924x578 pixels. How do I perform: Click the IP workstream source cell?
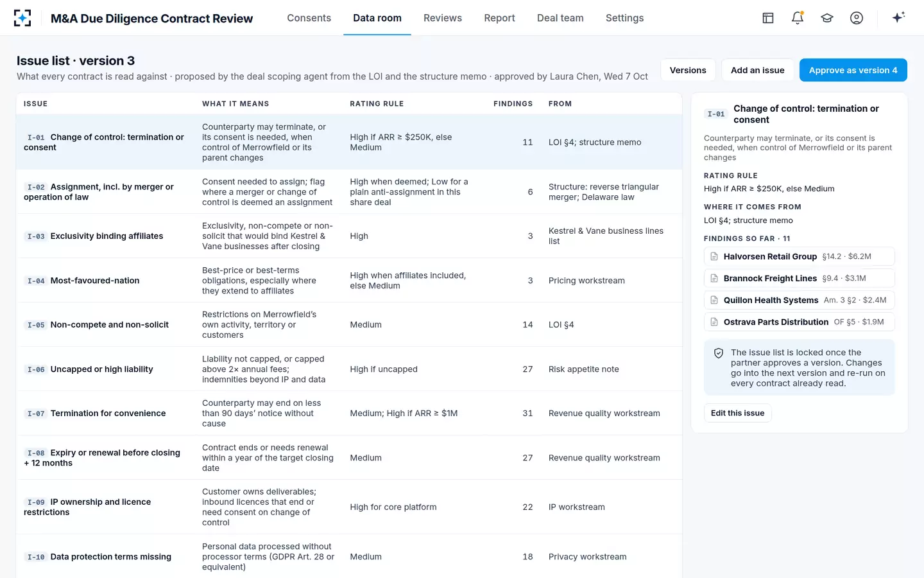[x=577, y=507]
